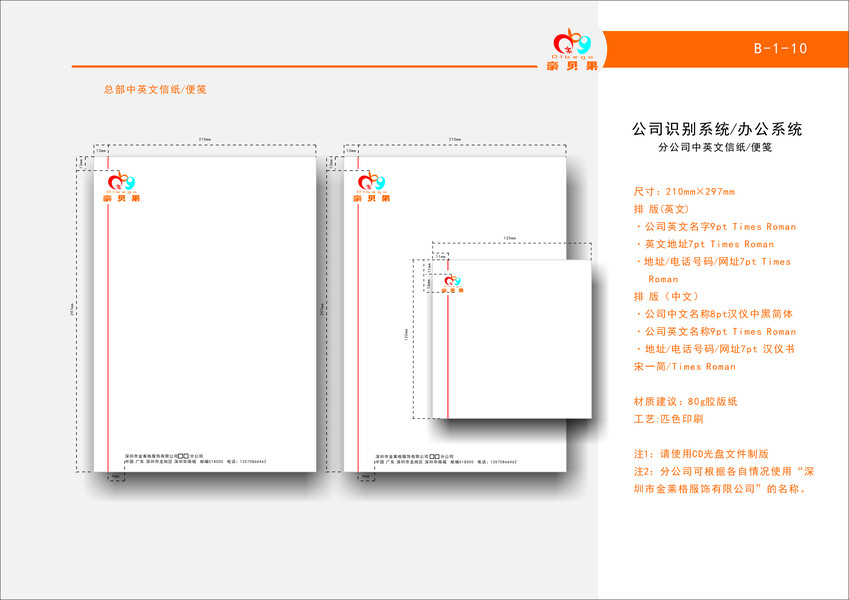Click the logo on the middle letterhead sheet

pyautogui.click(x=371, y=188)
